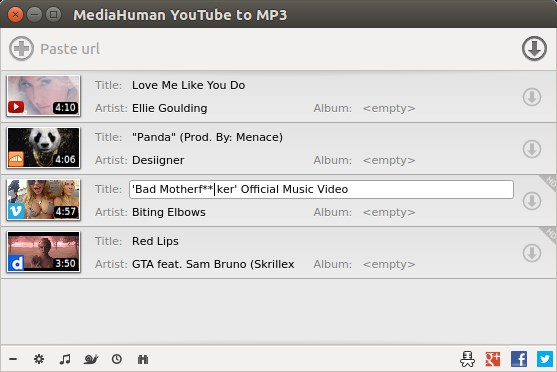The height and width of the screenshot is (372, 557).
Task: Download the Love Me Like You Do track
Action: coord(532,97)
